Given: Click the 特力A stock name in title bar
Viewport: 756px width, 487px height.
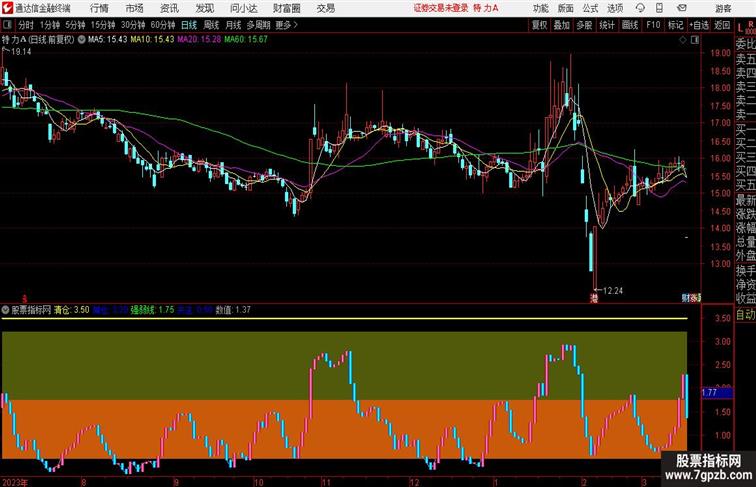Looking at the screenshot, I should click(486, 8).
